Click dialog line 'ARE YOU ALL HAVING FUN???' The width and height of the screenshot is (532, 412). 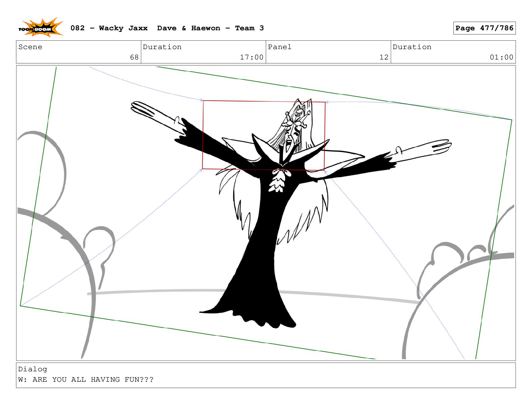(x=93, y=380)
